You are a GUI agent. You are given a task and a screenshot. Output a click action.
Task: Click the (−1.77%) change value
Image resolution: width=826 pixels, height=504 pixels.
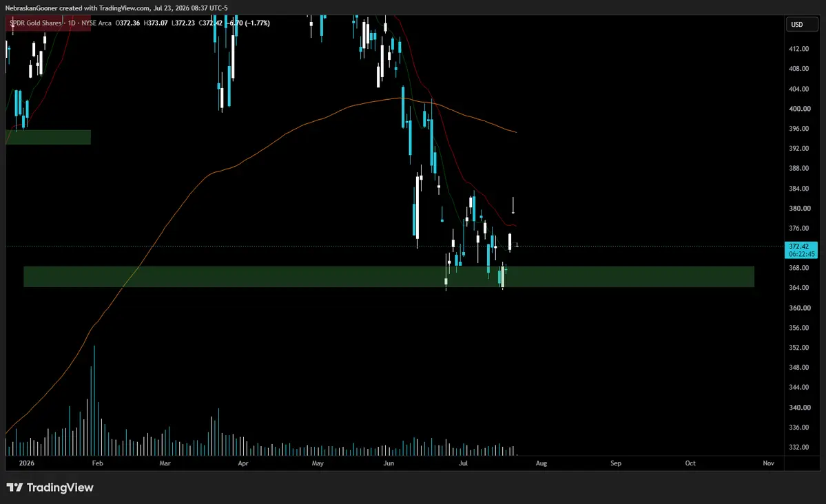pos(258,23)
